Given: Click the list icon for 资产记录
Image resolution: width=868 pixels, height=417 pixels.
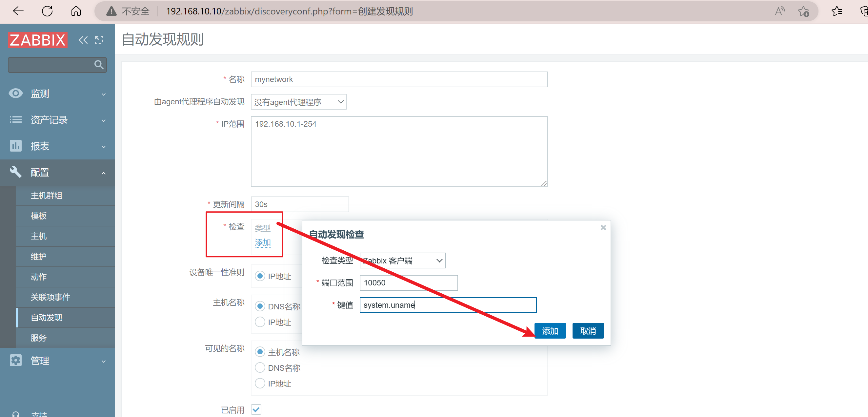Looking at the screenshot, I should (x=15, y=119).
